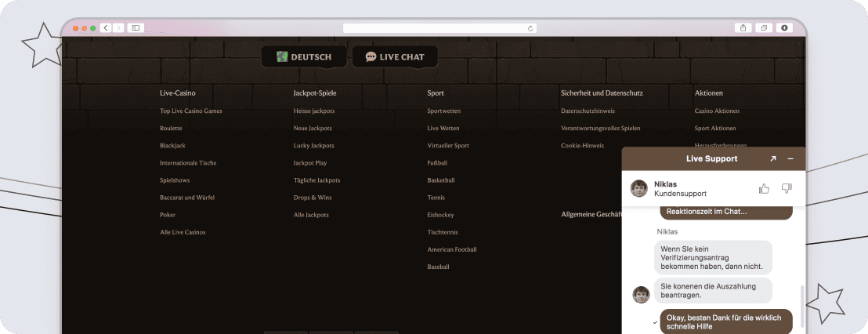
Task: Open the DEUTSCH language selector
Action: (304, 56)
